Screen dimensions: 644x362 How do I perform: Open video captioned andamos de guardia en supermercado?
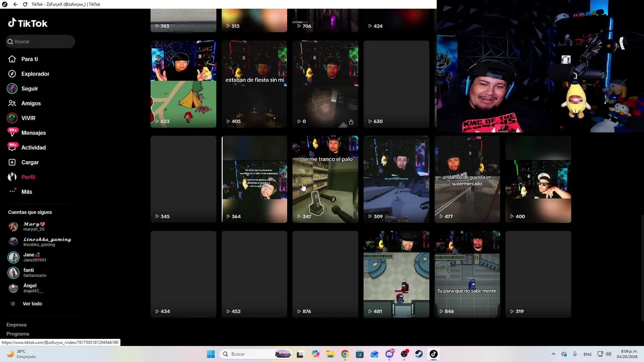coord(467,179)
